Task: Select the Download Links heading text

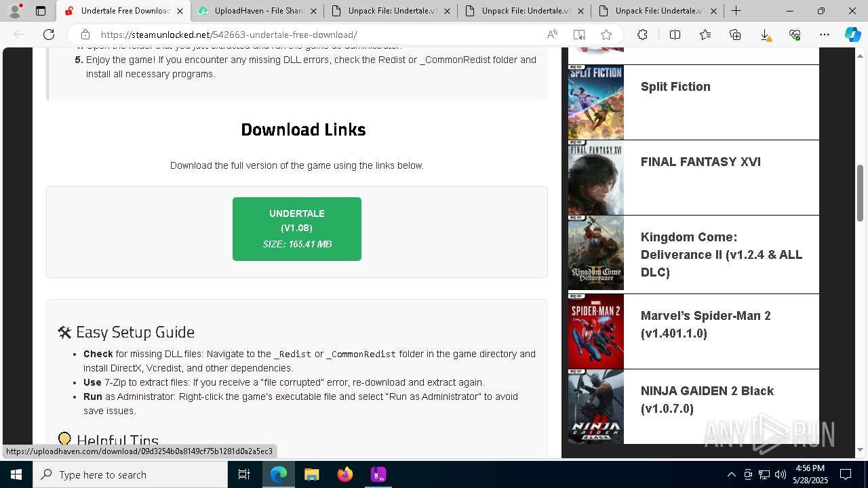Action: point(303,129)
